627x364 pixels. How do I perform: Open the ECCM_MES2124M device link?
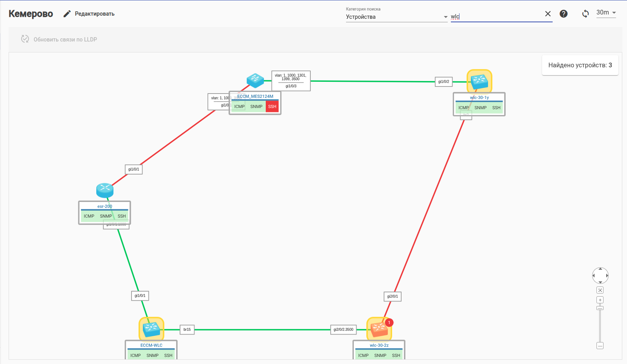click(255, 96)
